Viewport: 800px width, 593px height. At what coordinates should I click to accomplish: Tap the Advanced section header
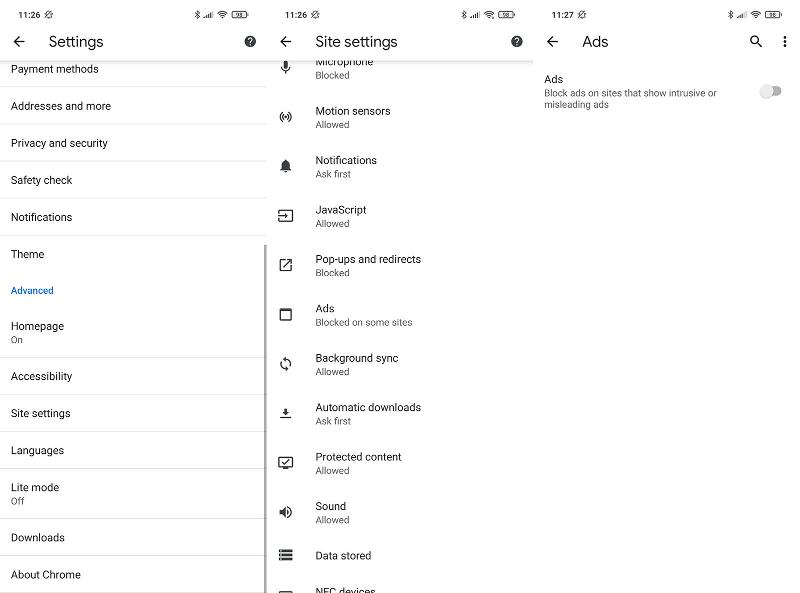[32, 291]
